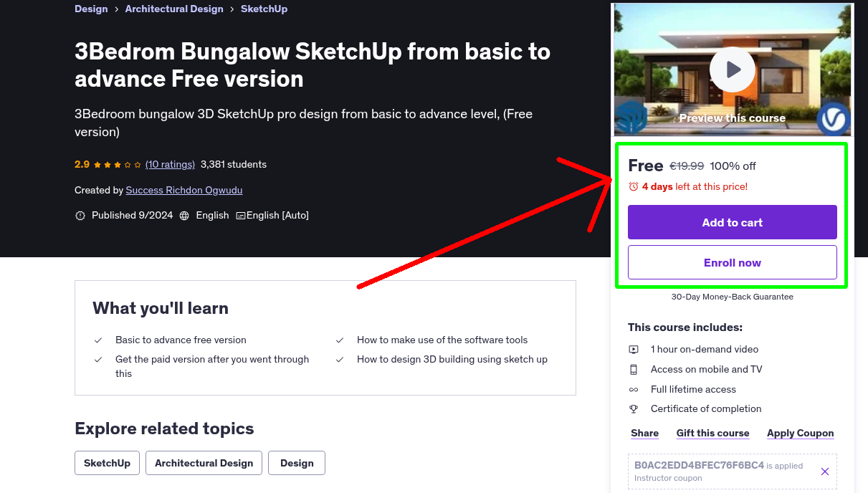Click the original price €19.99
868x493 pixels.
687,166
